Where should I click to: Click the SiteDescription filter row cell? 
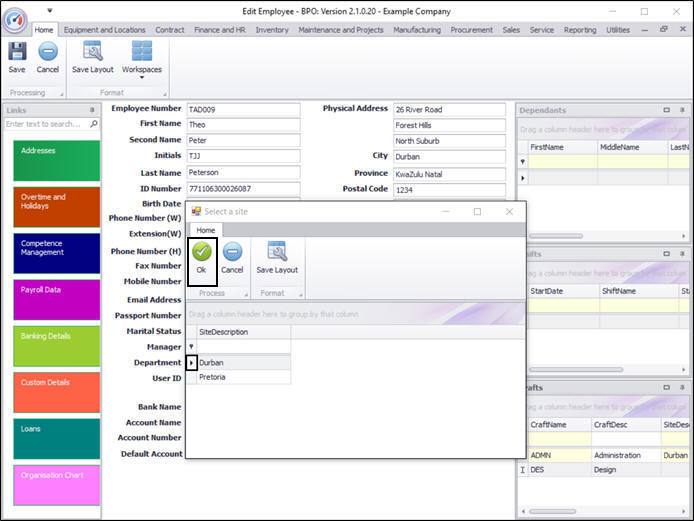point(243,346)
